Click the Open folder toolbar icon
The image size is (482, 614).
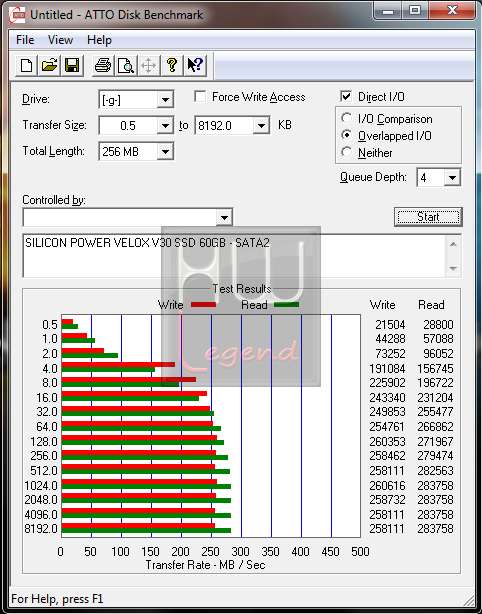click(49, 65)
